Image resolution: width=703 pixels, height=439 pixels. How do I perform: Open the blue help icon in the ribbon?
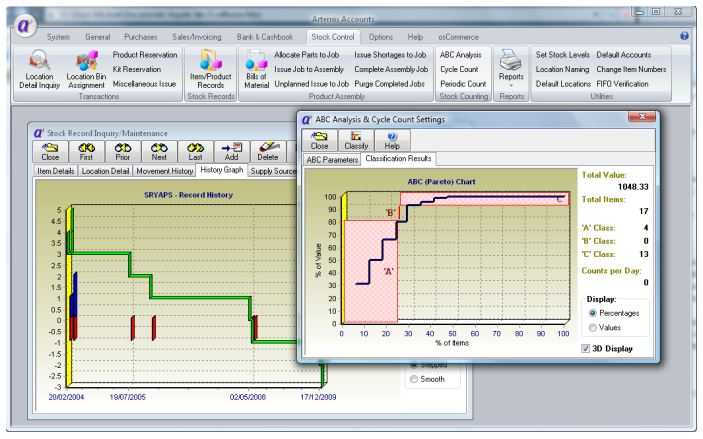pos(684,36)
